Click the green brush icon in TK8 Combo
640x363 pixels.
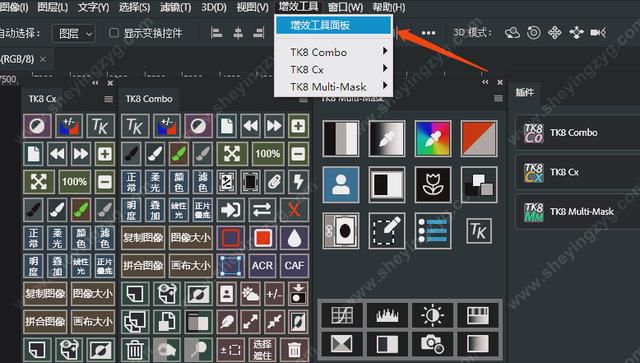click(179, 154)
